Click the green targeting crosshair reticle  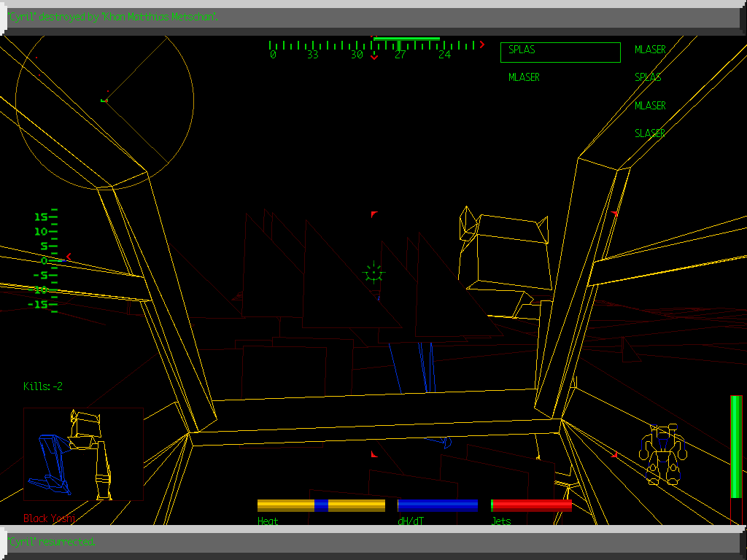point(373,273)
